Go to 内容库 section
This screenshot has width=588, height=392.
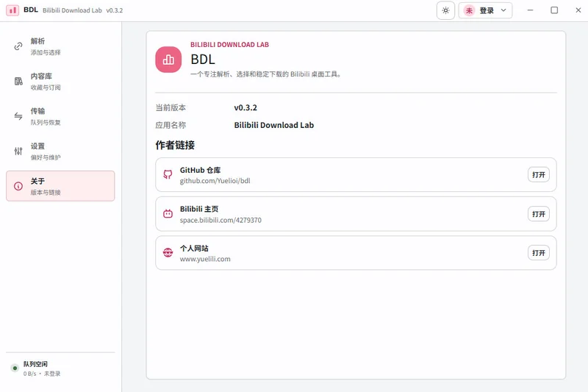point(60,82)
